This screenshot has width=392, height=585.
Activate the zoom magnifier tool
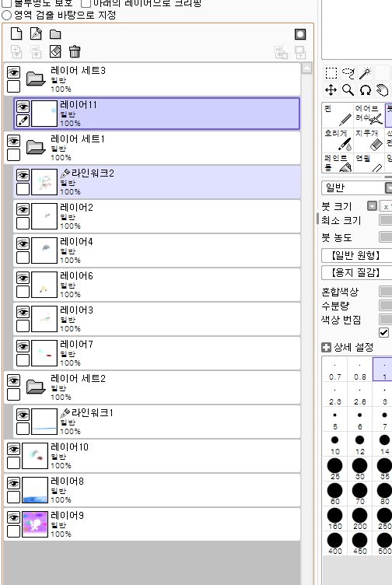pos(348,90)
